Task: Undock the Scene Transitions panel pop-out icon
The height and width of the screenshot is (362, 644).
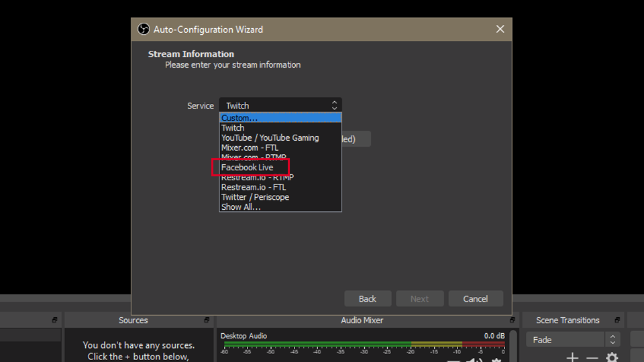Action: [x=617, y=320]
